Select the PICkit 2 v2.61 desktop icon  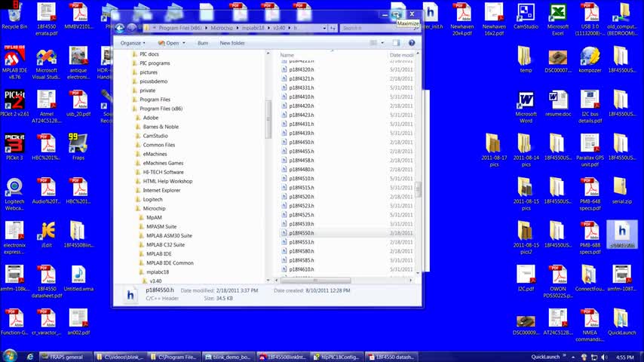click(14, 103)
